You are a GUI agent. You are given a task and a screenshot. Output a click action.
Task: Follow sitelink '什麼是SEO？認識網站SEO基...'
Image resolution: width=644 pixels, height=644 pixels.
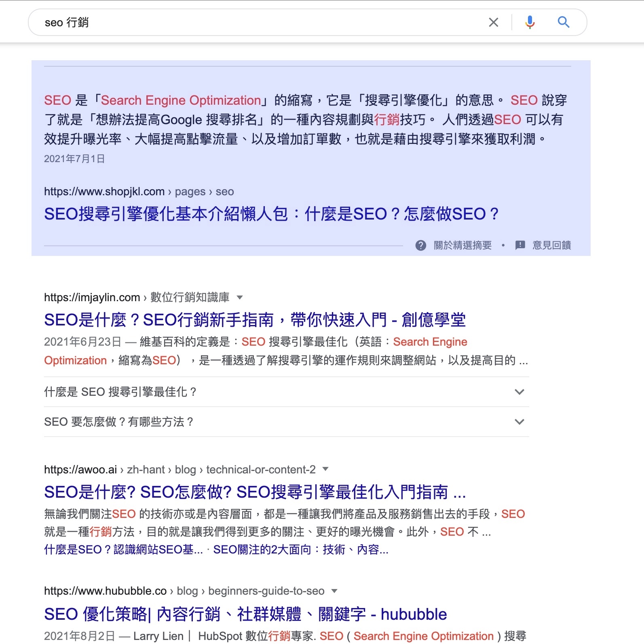click(x=123, y=549)
